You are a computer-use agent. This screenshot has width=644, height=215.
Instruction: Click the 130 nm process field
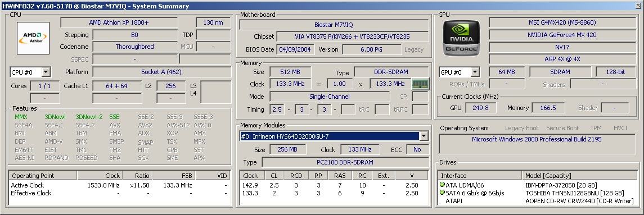(x=213, y=22)
